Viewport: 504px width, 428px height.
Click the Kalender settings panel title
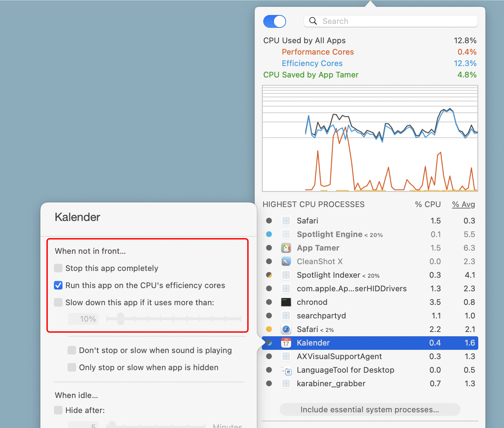click(78, 217)
